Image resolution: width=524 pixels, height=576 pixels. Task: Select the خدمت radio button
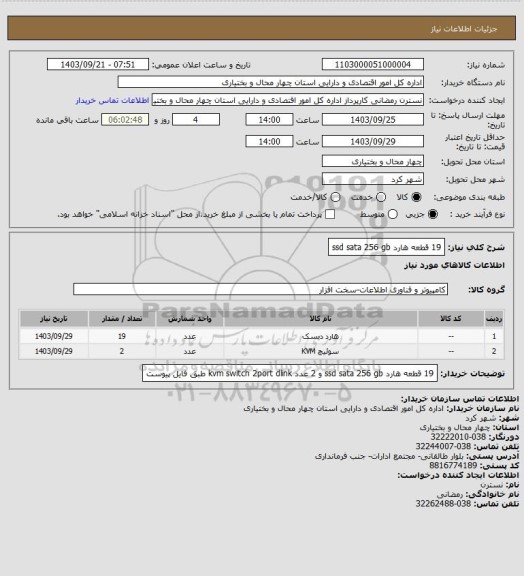[381, 197]
